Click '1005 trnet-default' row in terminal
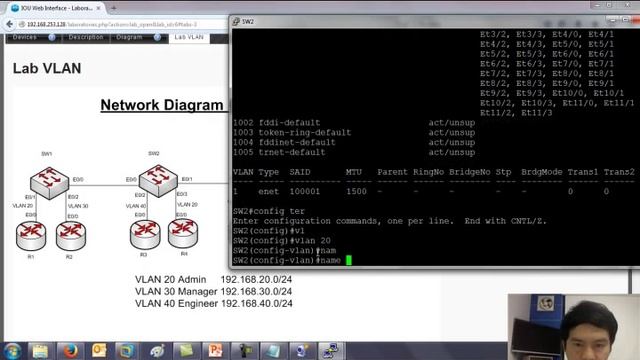The height and width of the screenshot is (360, 640). [x=353, y=152]
